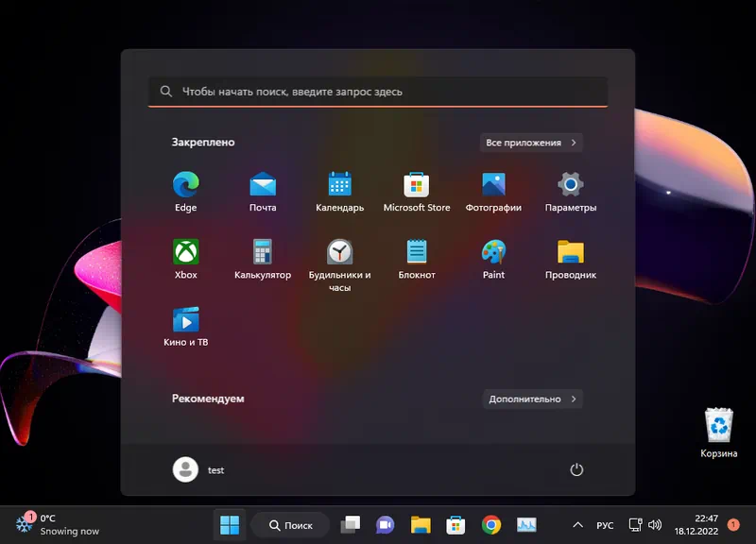Click the power button in Start menu
This screenshot has height=544, width=756.
tap(576, 469)
